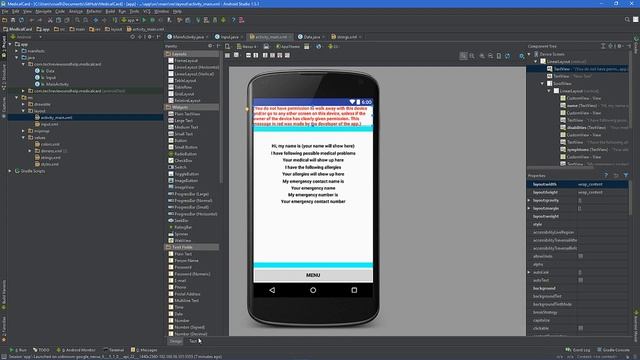The image size is (640, 360).
Task: Click the MENU button in phone preview
Action: tap(313, 275)
